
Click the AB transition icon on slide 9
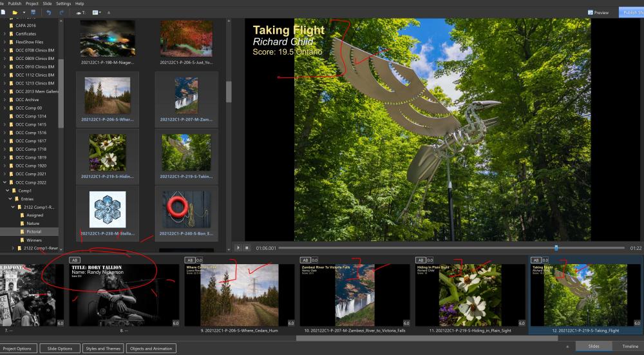point(190,260)
